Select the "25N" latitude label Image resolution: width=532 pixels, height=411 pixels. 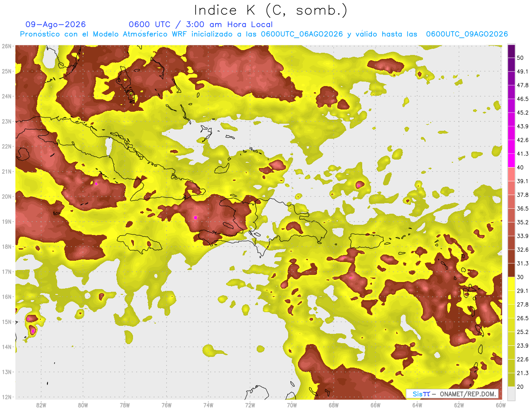pos(7,71)
